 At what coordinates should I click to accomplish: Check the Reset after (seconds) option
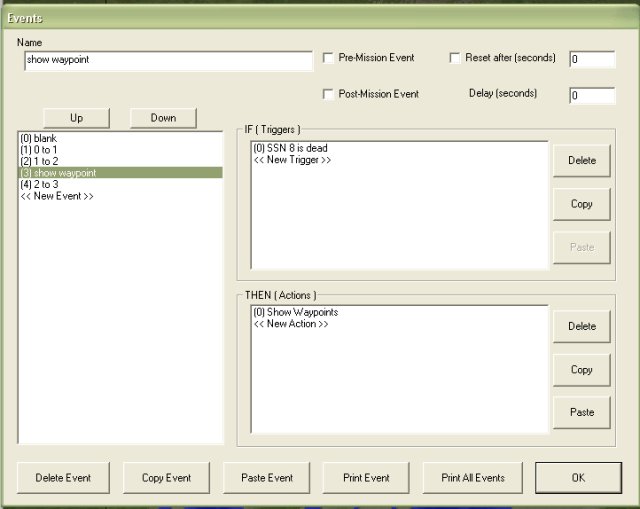point(455,58)
